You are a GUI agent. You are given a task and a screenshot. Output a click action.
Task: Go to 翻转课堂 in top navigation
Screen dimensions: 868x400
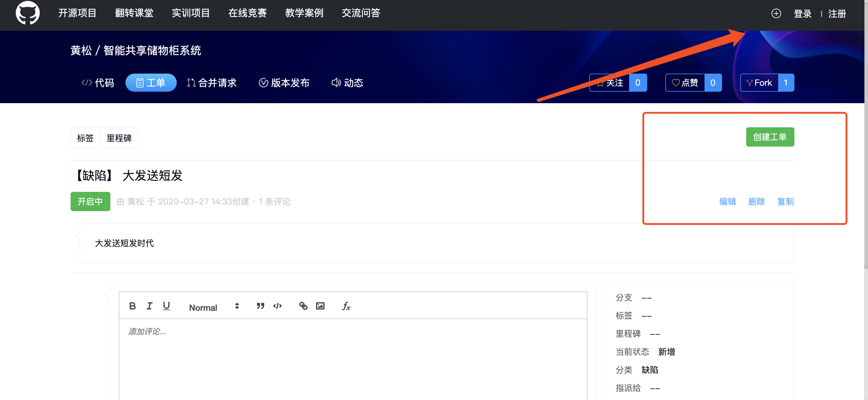coord(134,13)
